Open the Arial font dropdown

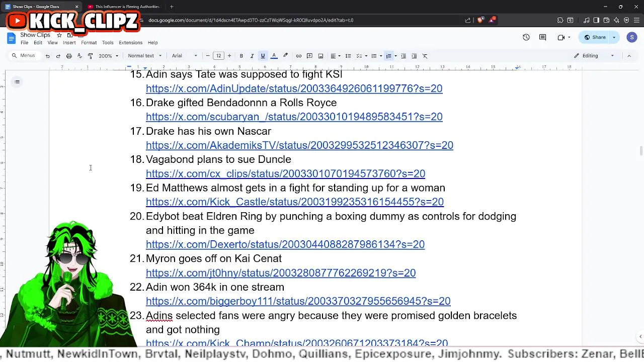185,56
